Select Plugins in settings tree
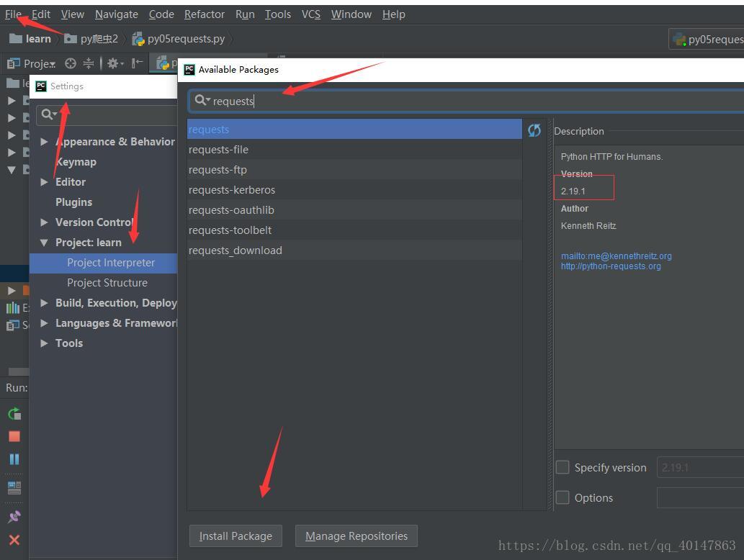Image resolution: width=744 pixels, height=560 pixels. tap(73, 202)
